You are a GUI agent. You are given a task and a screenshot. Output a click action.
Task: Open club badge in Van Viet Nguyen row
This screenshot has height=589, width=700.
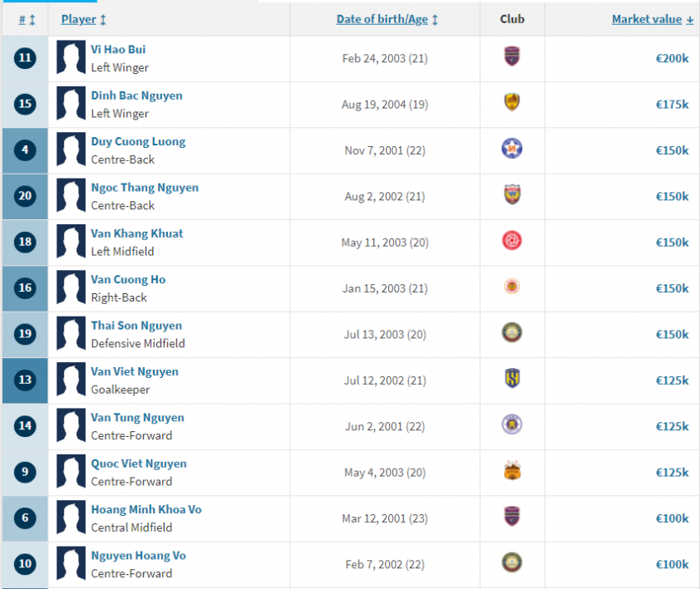(x=511, y=379)
